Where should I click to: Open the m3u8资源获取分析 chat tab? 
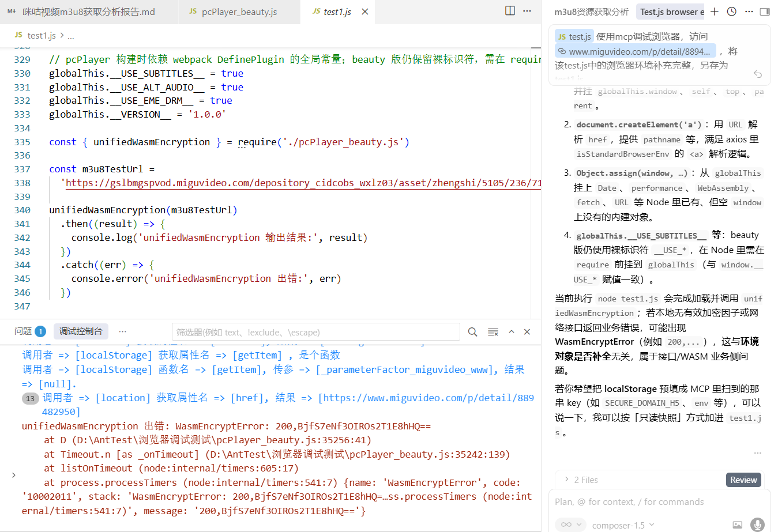point(591,12)
